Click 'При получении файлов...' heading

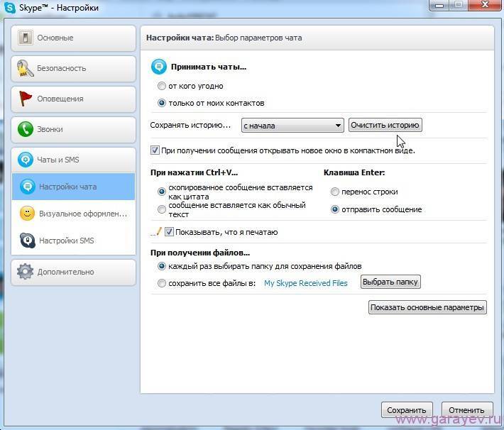tap(200, 253)
